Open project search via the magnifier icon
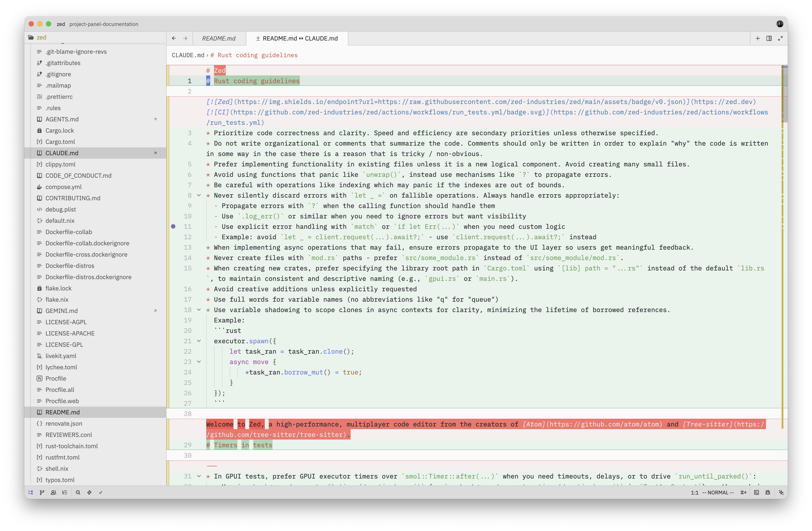812x531 pixels. click(x=78, y=492)
